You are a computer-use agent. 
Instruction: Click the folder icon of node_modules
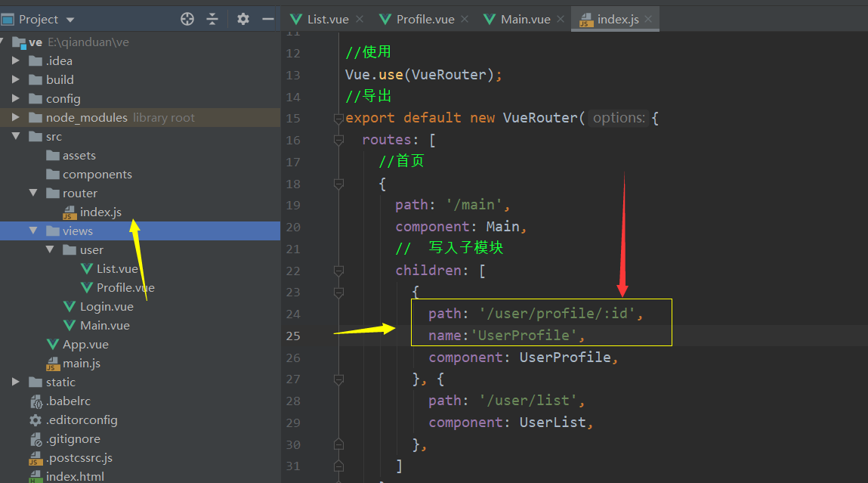coord(36,117)
